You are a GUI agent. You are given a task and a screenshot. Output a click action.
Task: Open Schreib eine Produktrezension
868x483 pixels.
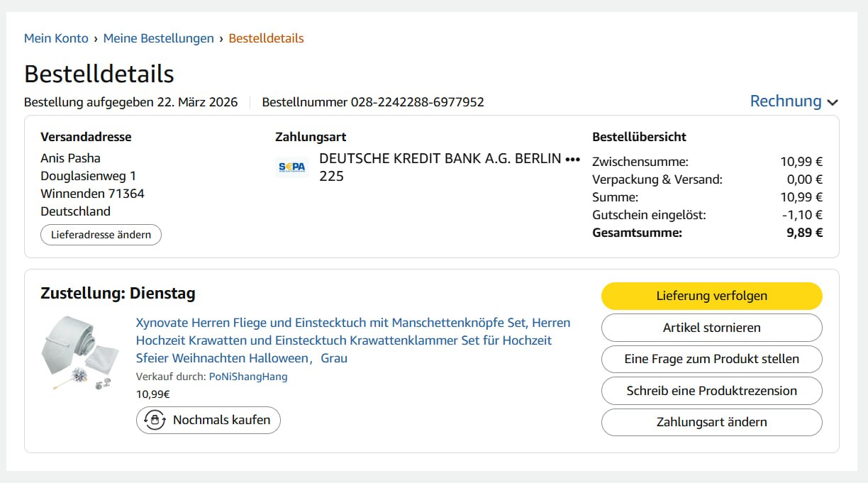click(711, 391)
